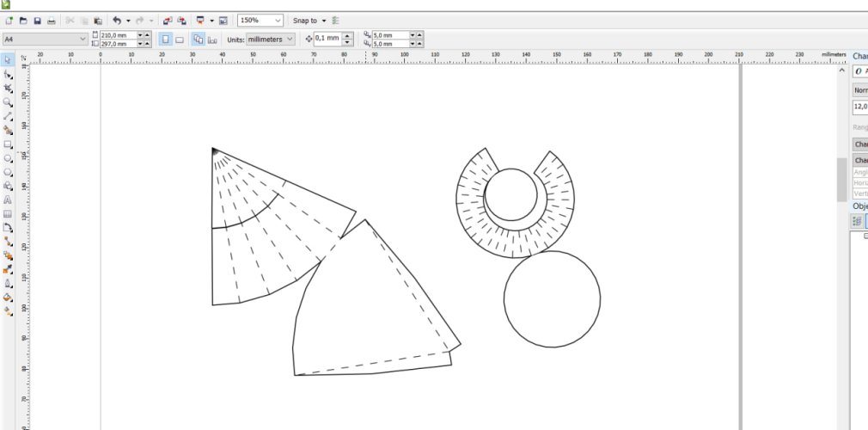Click the nudge offset field 0,1 mm
868x430 pixels.
point(327,39)
